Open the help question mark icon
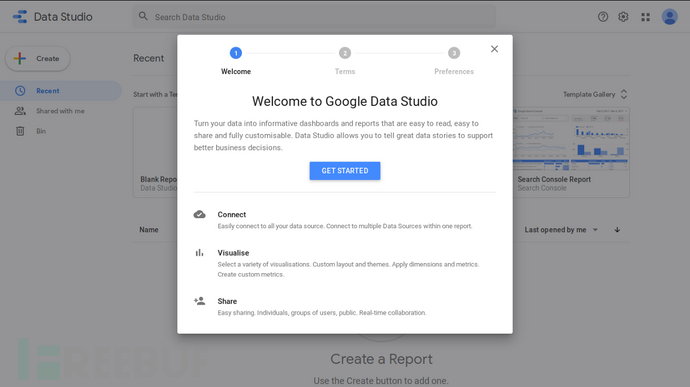690x387 pixels. [x=603, y=17]
